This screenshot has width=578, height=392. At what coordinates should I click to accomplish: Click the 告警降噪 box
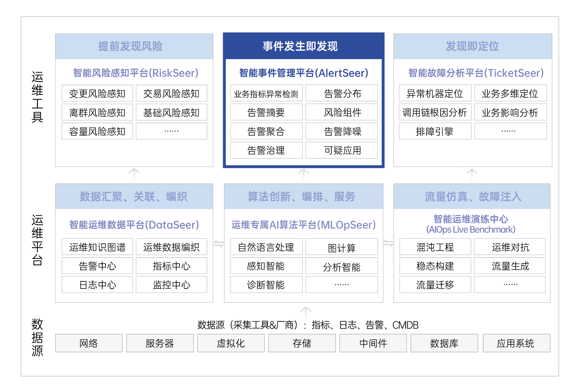pyautogui.click(x=341, y=131)
